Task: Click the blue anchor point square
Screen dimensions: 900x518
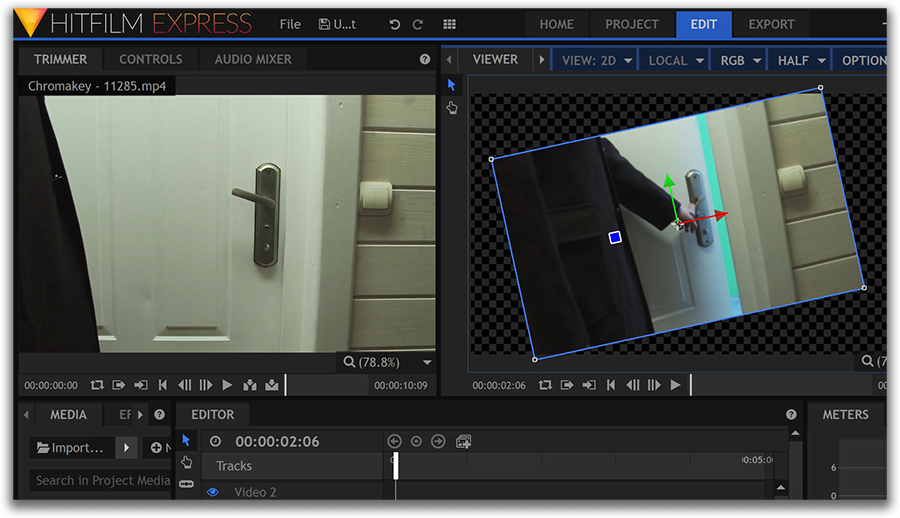Action: point(615,237)
